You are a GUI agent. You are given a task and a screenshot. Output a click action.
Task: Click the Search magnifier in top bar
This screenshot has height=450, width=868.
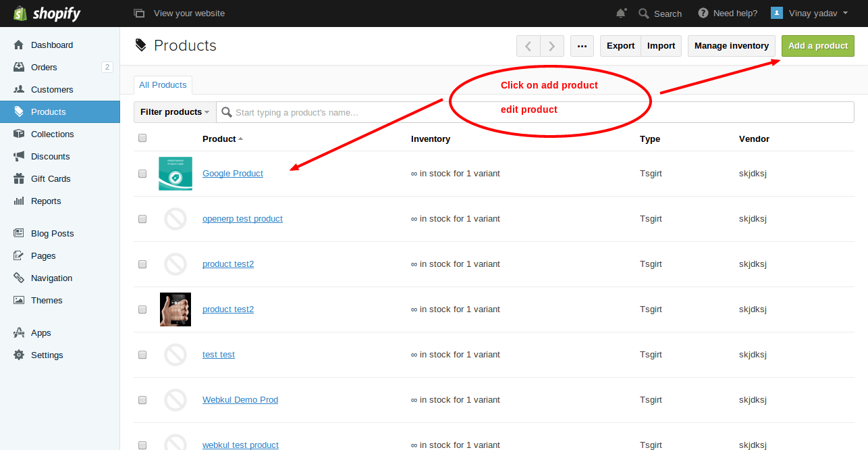[644, 14]
